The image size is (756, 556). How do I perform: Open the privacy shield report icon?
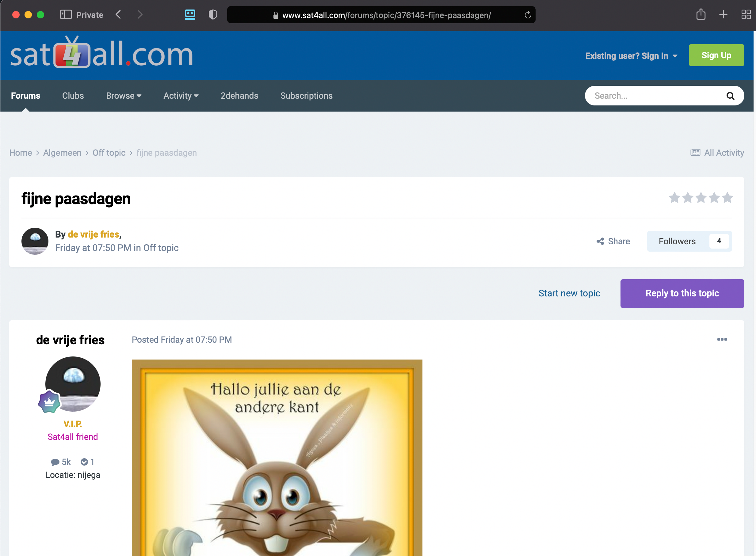[x=213, y=14]
